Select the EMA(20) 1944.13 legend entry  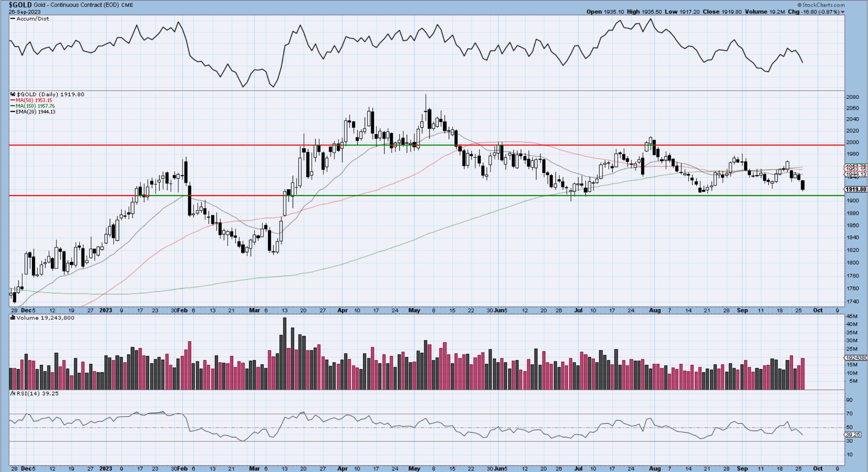tap(35, 112)
